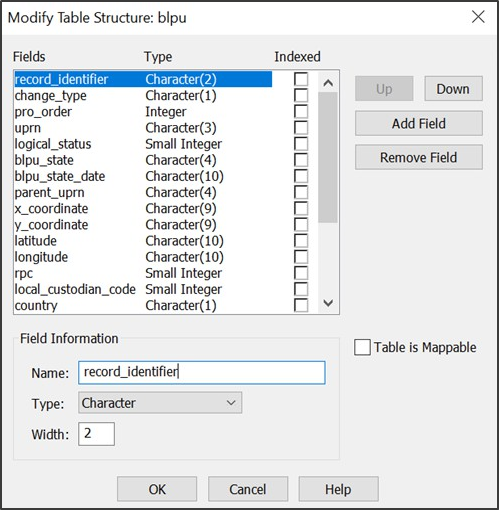Click the fields list scrollbar thumb
Screen dimensions: 499x510
pos(328,157)
